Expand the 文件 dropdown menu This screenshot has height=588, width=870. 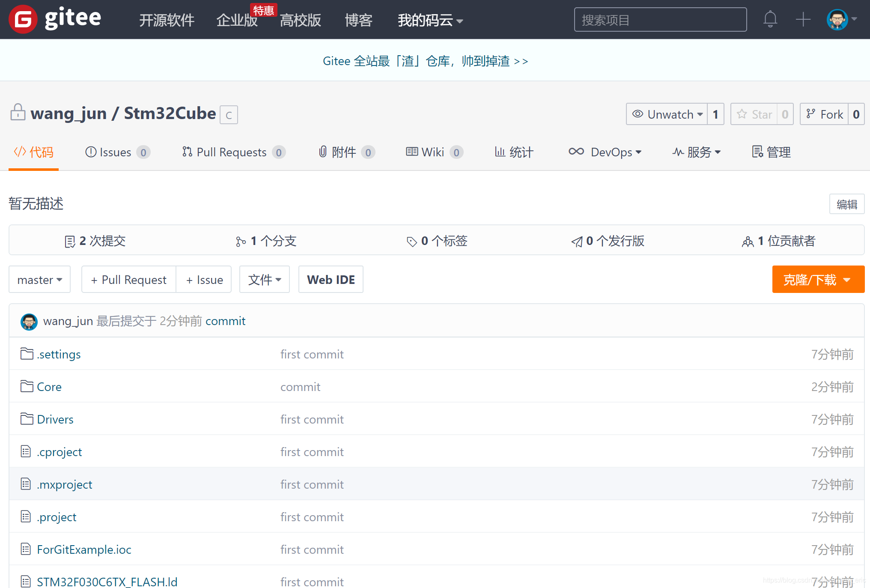[x=264, y=280]
